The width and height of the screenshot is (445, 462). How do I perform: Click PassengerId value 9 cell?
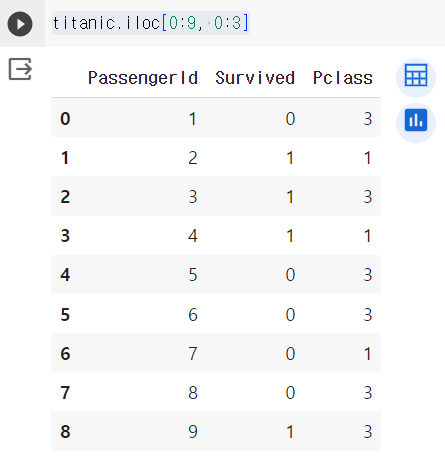click(193, 432)
